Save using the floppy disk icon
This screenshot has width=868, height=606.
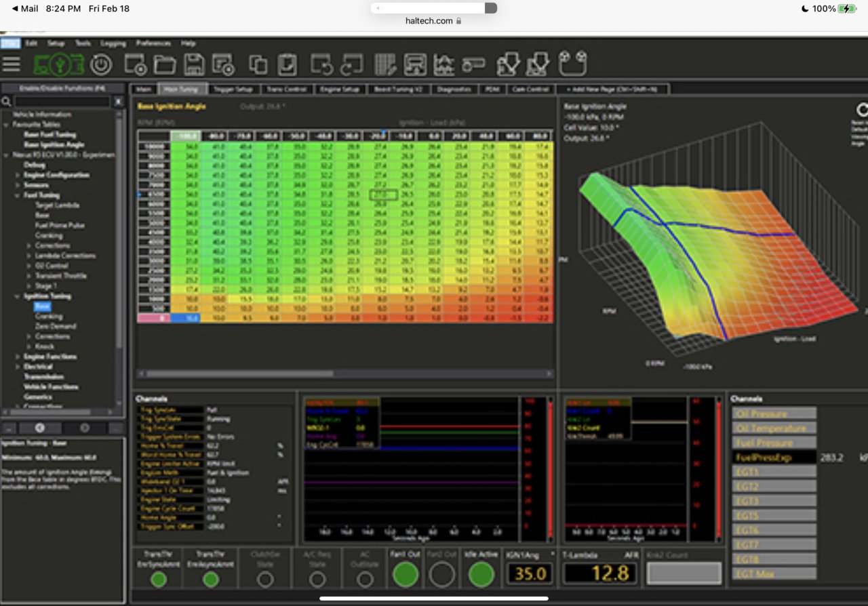coord(194,64)
